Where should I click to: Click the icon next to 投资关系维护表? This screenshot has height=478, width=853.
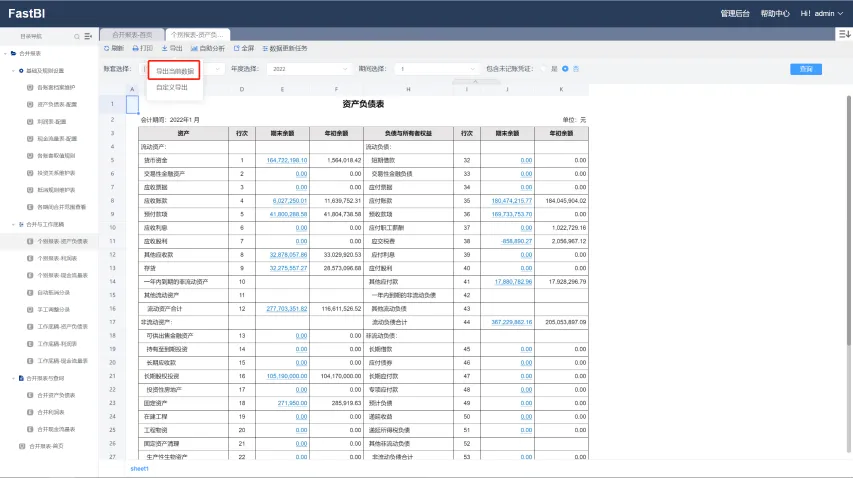(30, 173)
